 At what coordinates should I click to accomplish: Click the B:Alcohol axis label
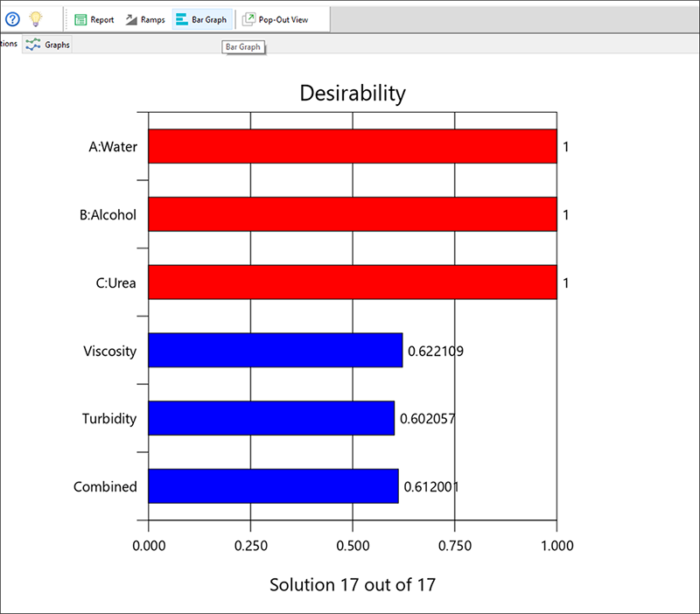click(108, 215)
